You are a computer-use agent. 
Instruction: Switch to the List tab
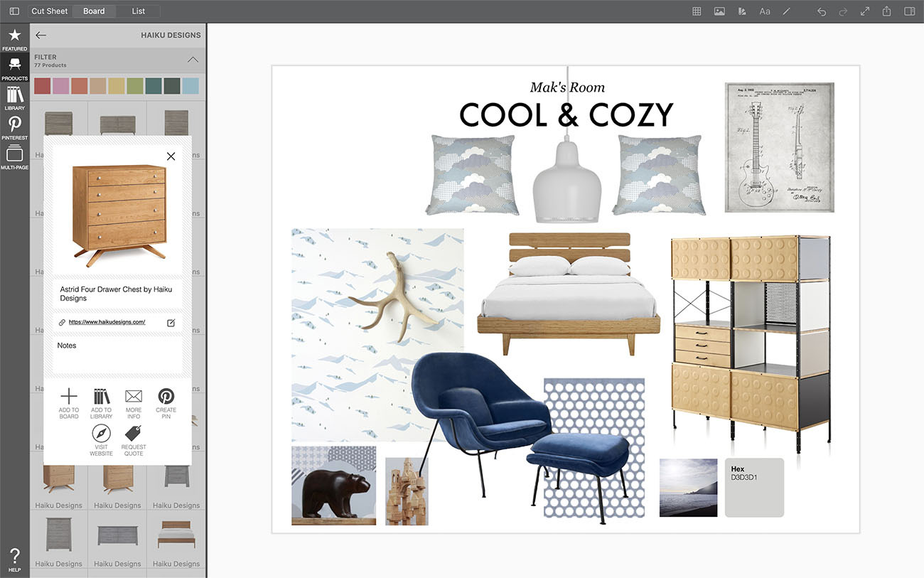139,11
